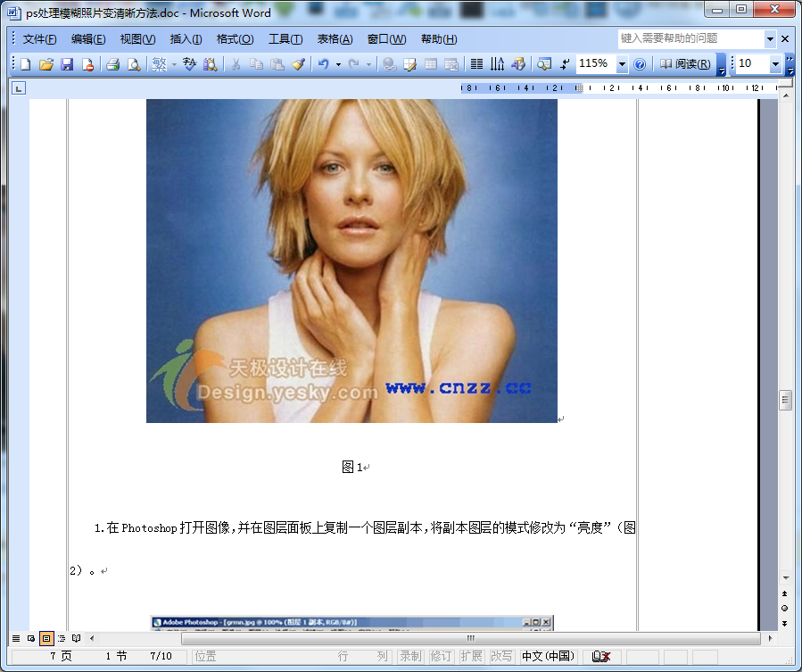This screenshot has width=802, height=672.
Task: Switch to Web layout view
Action: pos(31,638)
